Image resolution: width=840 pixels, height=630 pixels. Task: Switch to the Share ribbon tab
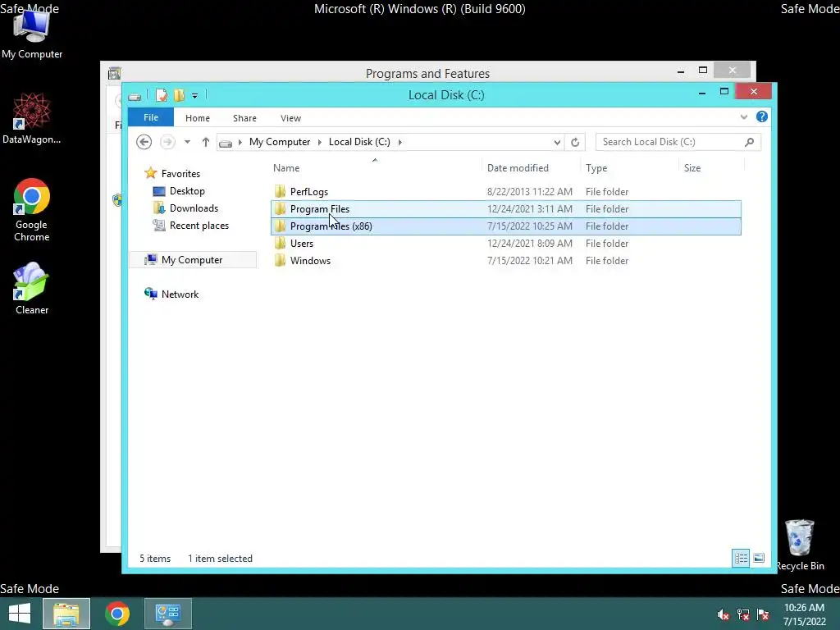[x=244, y=118]
